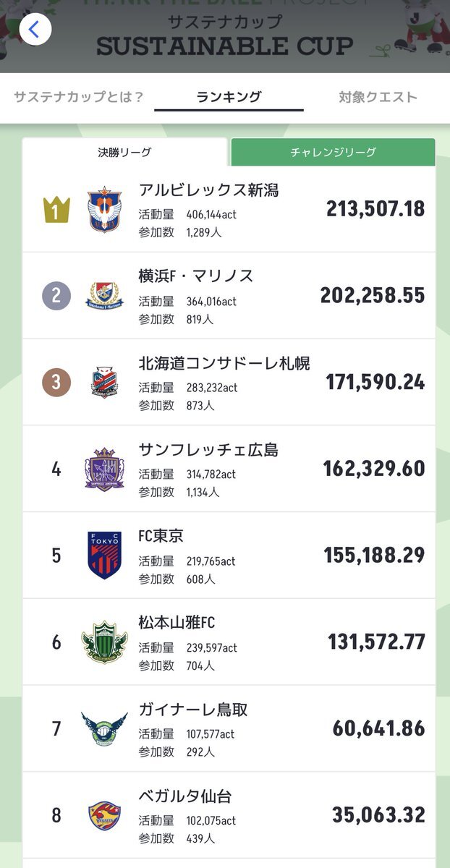The height and width of the screenshot is (868, 450).
Task: Tap the Sanfrecce Hiroshima purple emblem
Action: coord(105,469)
